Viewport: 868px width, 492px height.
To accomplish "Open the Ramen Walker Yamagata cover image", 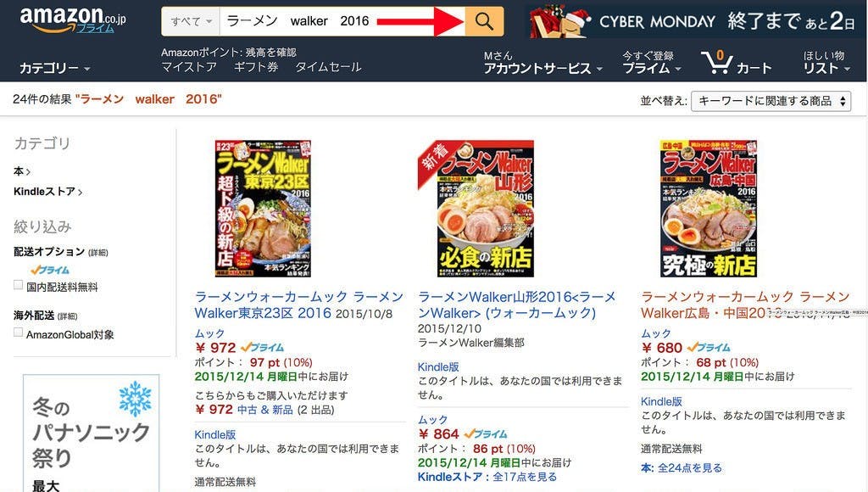I will coord(476,209).
